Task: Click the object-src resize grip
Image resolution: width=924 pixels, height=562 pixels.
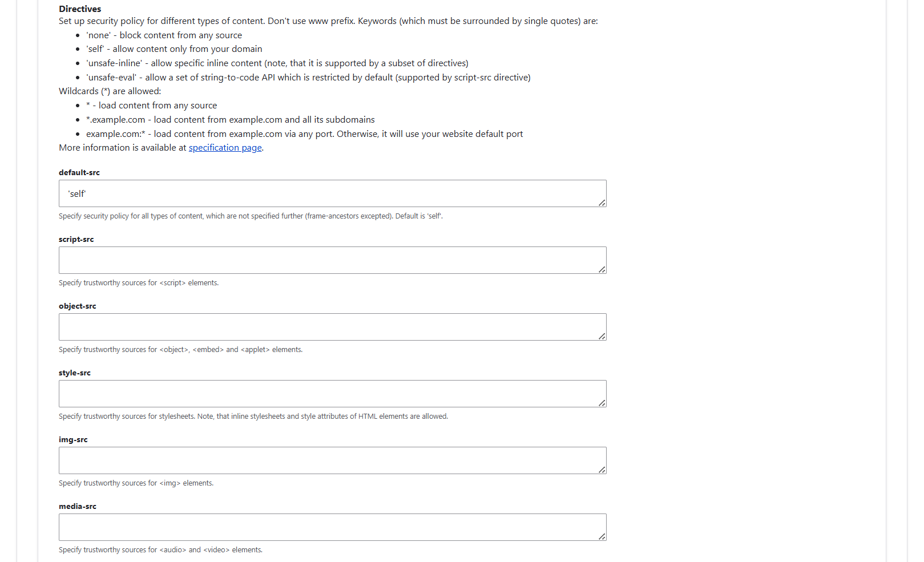Action: [x=602, y=335]
